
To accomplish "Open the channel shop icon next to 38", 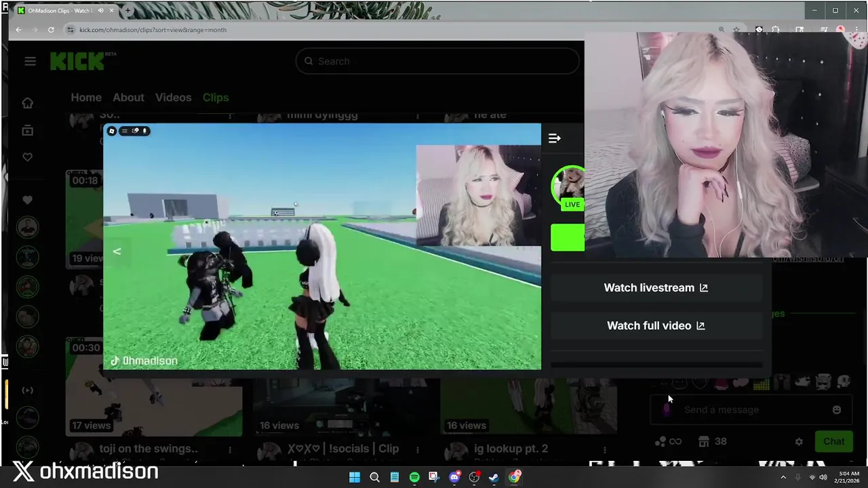I will coord(704,441).
